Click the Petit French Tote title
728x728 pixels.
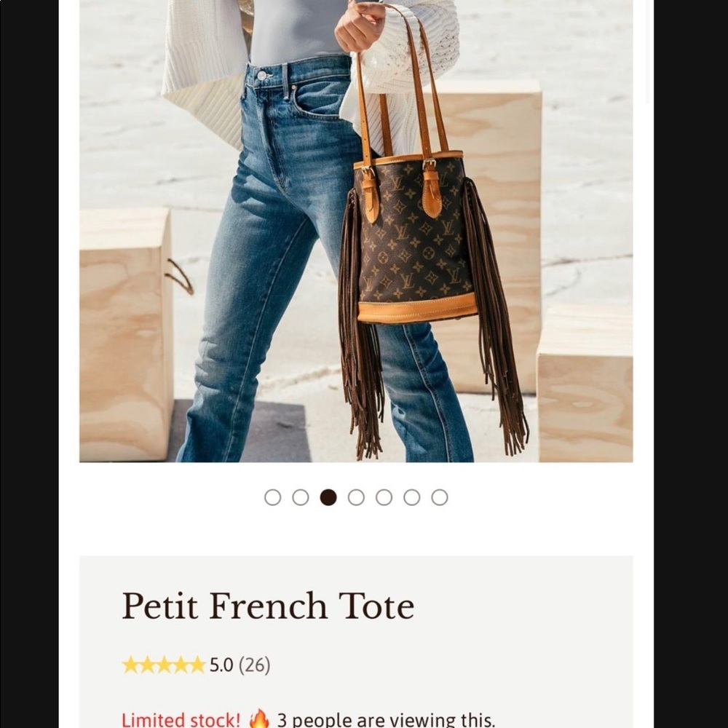[x=268, y=606]
